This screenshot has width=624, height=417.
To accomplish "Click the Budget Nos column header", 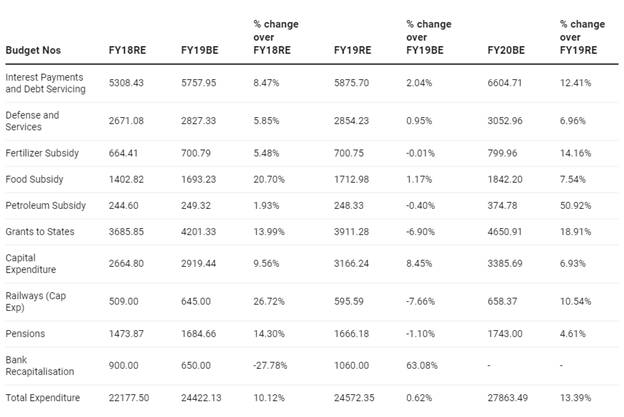I will [33, 51].
